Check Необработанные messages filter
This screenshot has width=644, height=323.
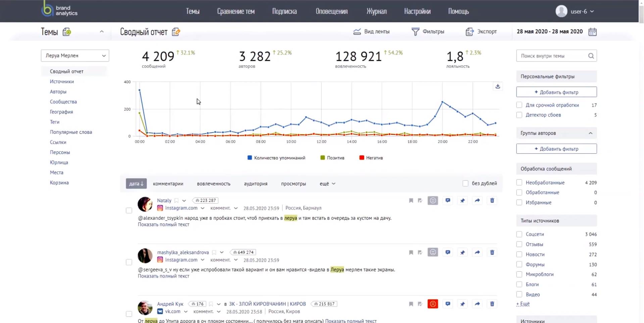[519, 182]
